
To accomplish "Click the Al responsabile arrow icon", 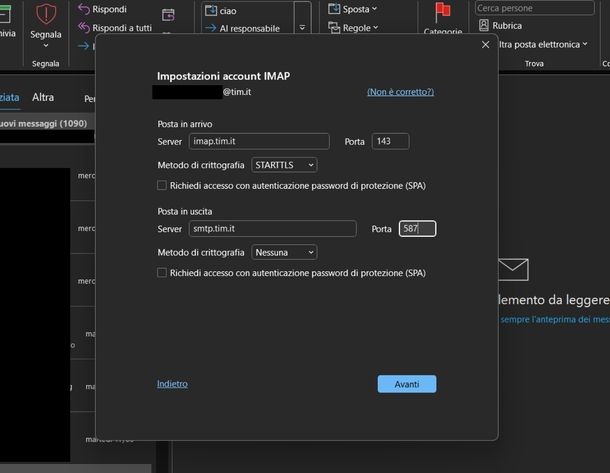I will (x=210, y=28).
